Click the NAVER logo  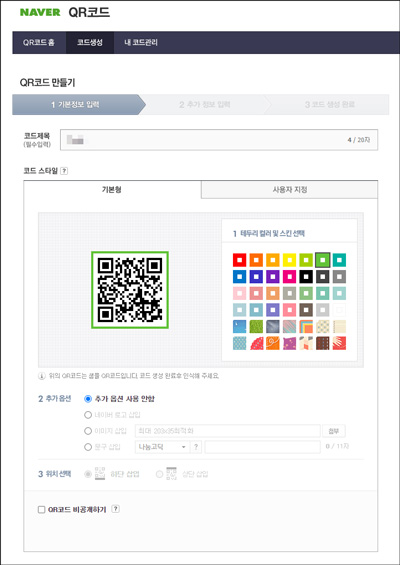[x=40, y=12]
